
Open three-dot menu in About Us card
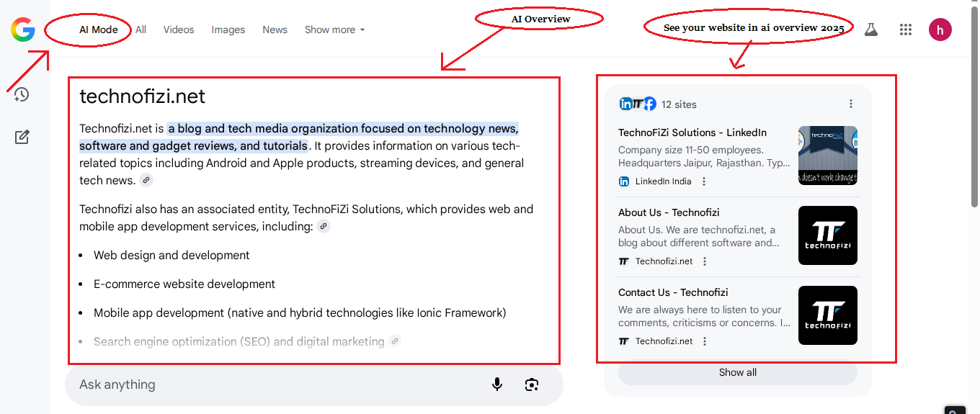[x=705, y=261]
